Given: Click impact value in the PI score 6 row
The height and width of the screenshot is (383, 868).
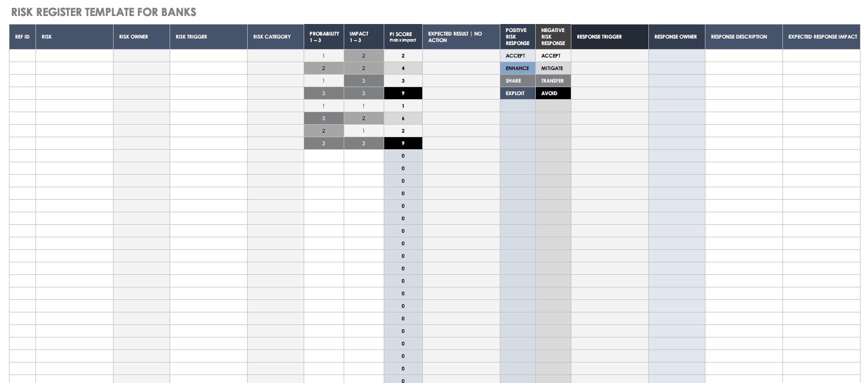Looking at the screenshot, I should click(x=364, y=118).
